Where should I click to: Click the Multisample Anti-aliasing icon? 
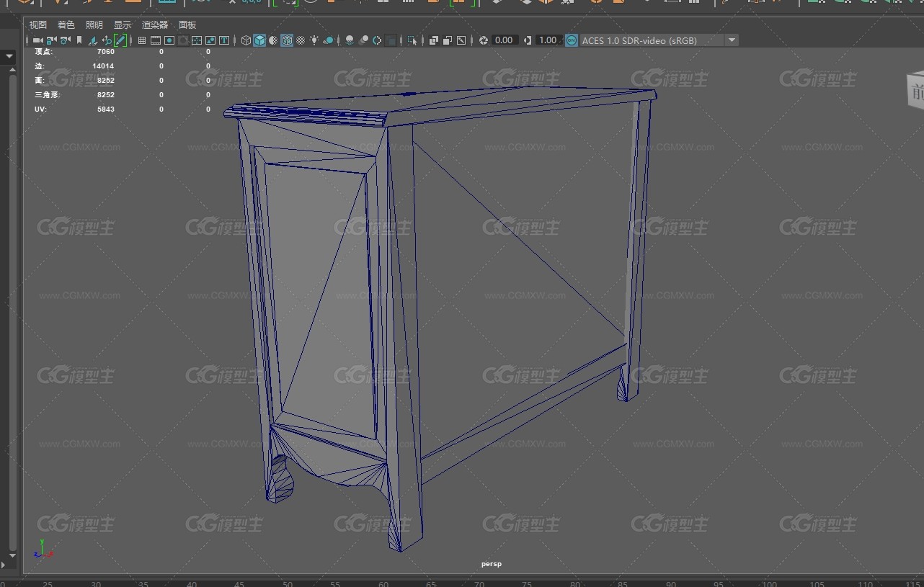pos(377,40)
